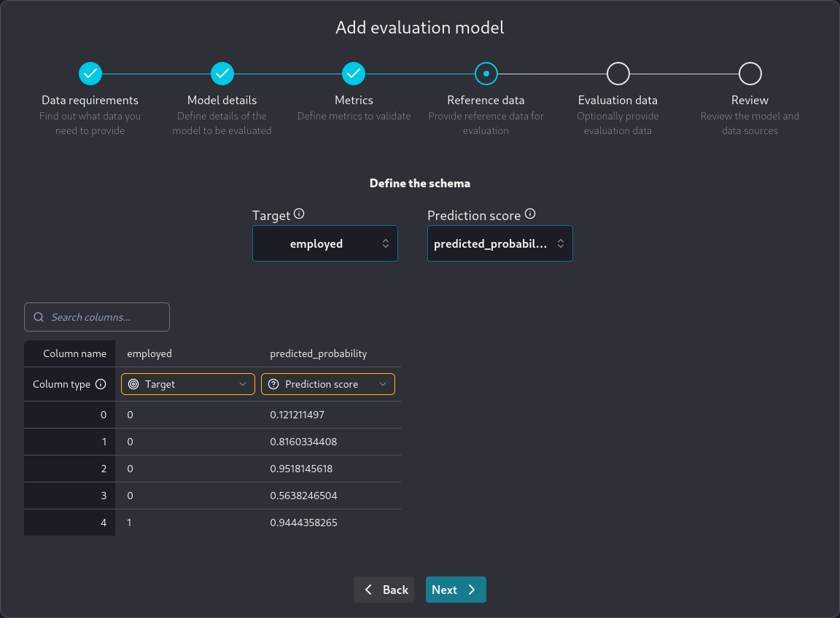Proceed with the Next button
Screen dimensions: 840x618
coord(456,590)
